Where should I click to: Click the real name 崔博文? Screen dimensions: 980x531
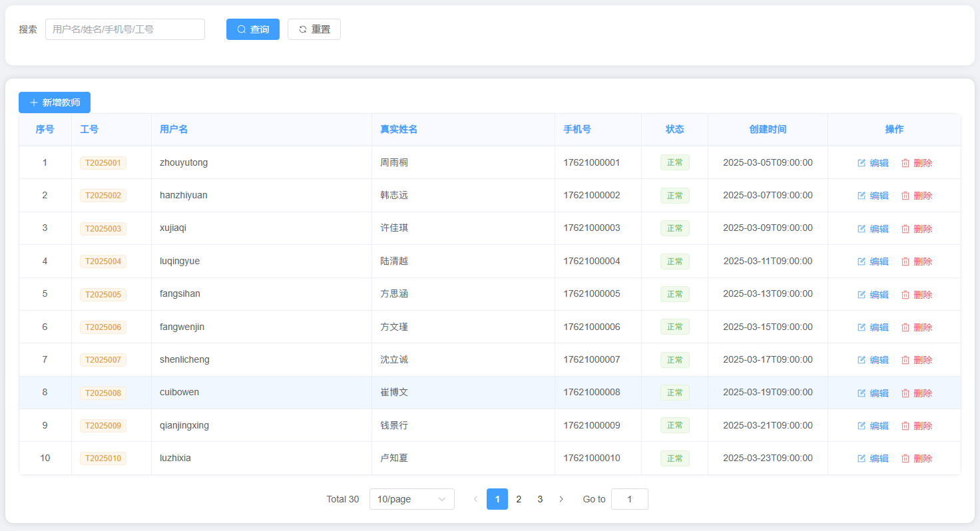[x=394, y=393]
